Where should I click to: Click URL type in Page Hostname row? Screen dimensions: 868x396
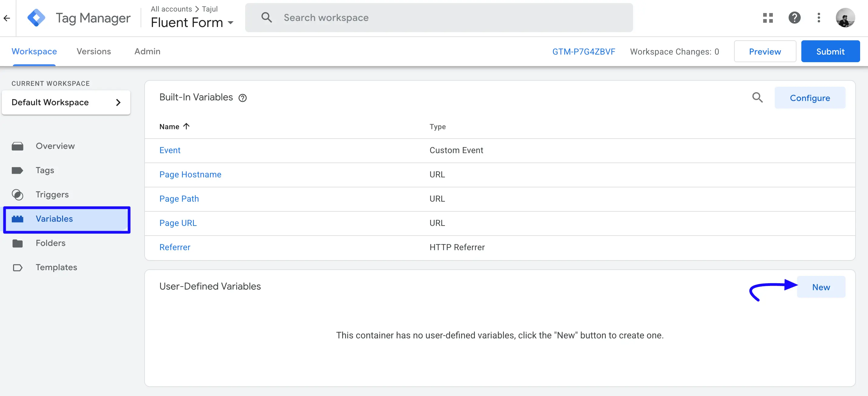click(x=437, y=175)
